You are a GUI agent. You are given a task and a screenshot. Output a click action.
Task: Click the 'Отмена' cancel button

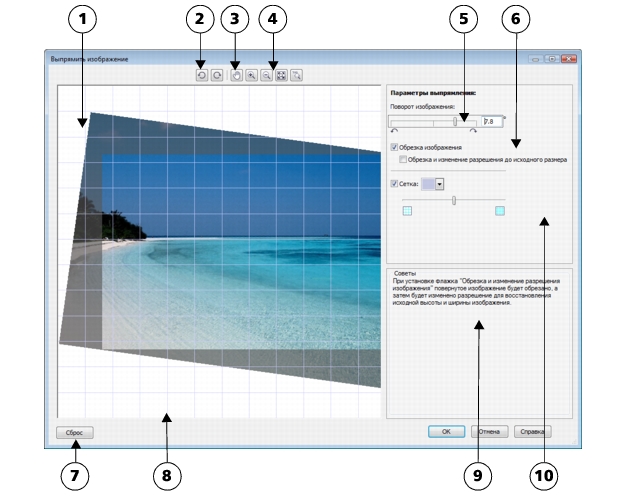pos(488,432)
